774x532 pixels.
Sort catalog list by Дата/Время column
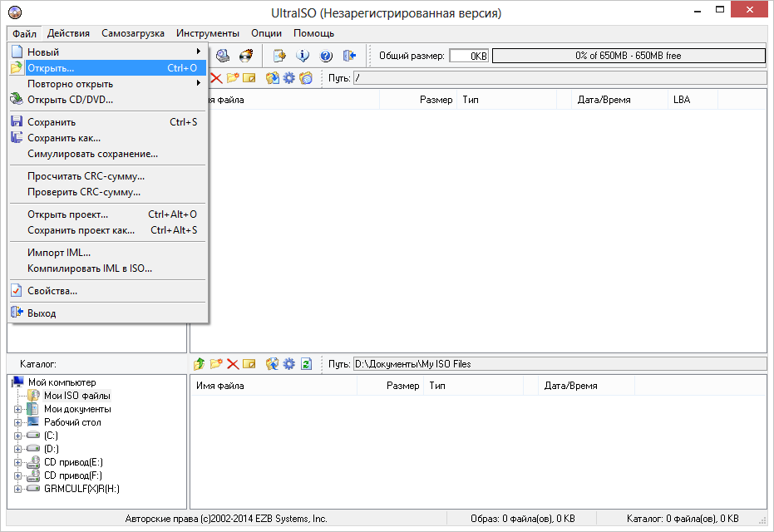point(586,386)
